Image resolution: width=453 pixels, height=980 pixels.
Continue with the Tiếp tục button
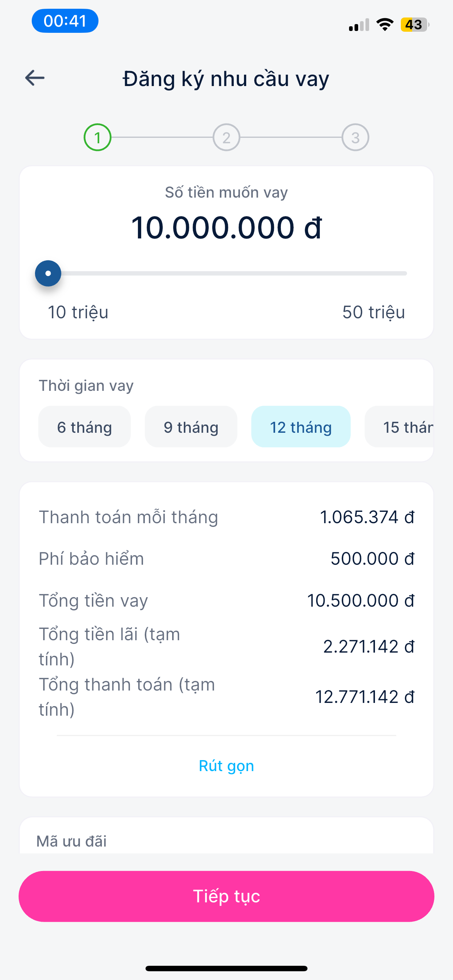tap(226, 896)
